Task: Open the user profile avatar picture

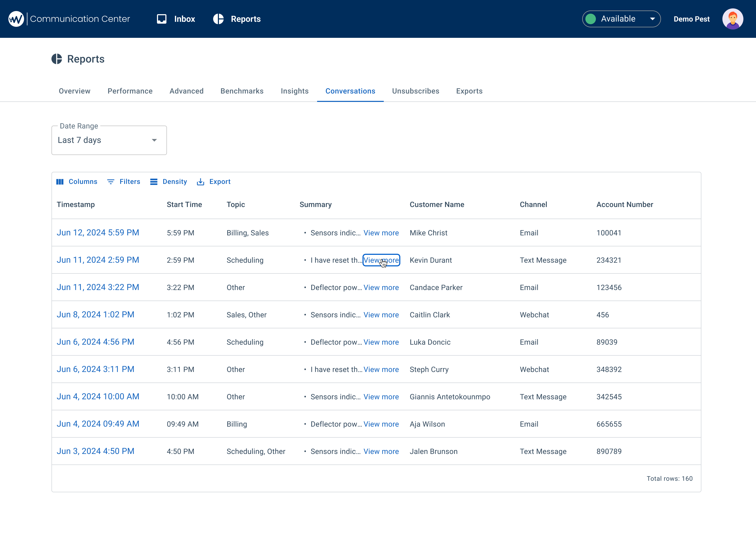Action: pyautogui.click(x=732, y=19)
